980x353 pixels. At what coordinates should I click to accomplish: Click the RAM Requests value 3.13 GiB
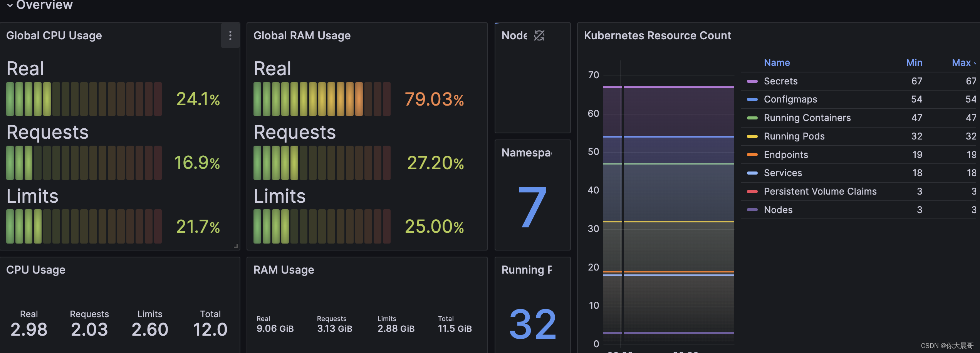pyautogui.click(x=334, y=329)
